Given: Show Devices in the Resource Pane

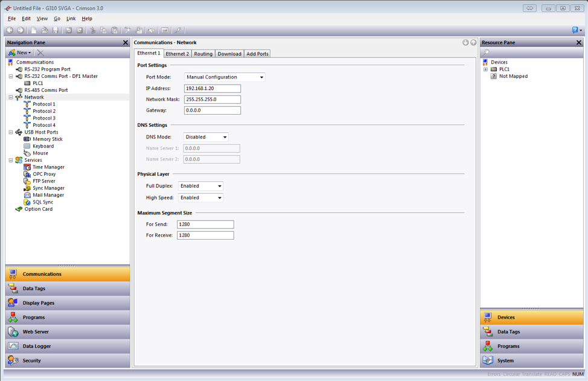Looking at the screenshot, I should pyautogui.click(x=532, y=317).
